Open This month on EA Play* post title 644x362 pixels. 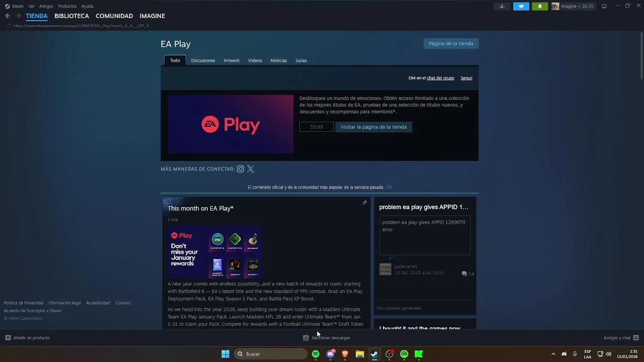point(200,208)
